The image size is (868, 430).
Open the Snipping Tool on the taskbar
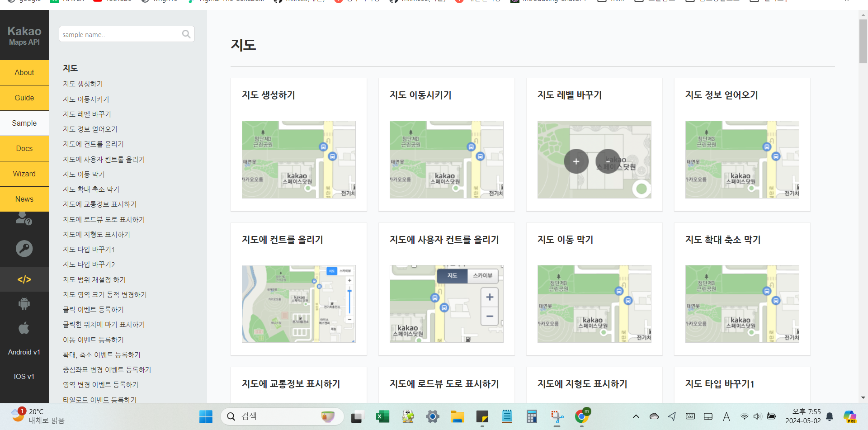[x=557, y=416]
